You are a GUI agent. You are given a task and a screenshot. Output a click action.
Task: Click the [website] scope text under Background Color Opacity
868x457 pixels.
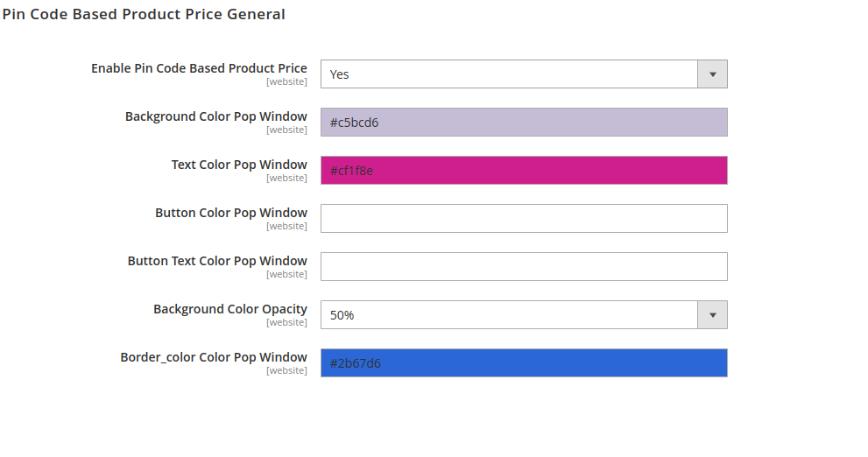(x=286, y=323)
